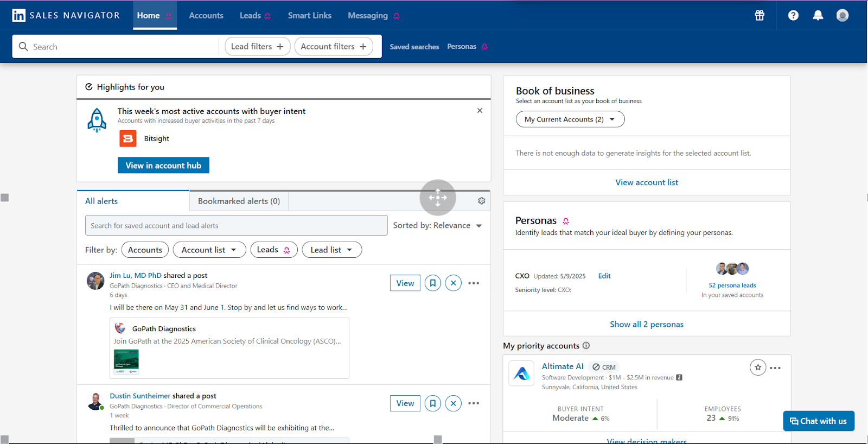Image resolution: width=868 pixels, height=444 pixels.
Task: Go to the Home tab
Action: click(x=155, y=15)
